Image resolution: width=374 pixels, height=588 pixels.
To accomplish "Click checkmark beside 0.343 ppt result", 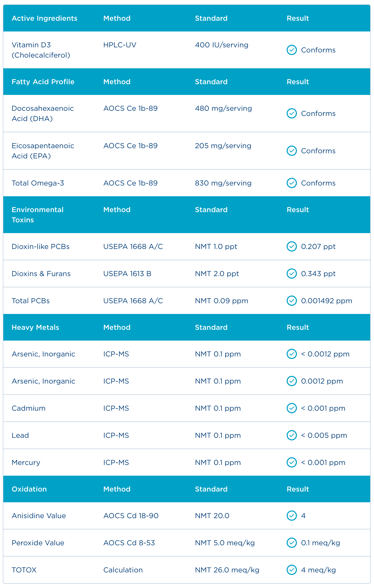I will click(292, 274).
